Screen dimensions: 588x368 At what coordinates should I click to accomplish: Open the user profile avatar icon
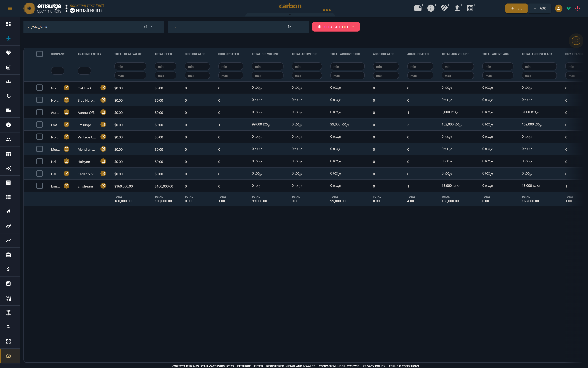click(559, 9)
